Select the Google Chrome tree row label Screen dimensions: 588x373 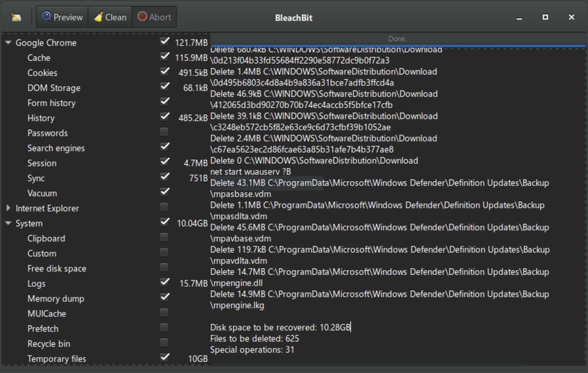click(46, 43)
